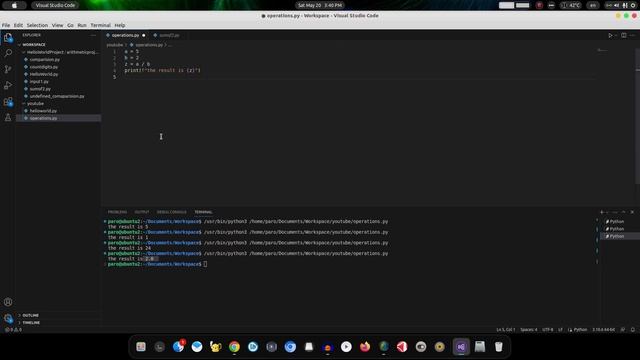Click 'Ln 5, Col 1' in status bar
Image resolution: width=640 pixels, height=360 pixels.
click(x=506, y=329)
